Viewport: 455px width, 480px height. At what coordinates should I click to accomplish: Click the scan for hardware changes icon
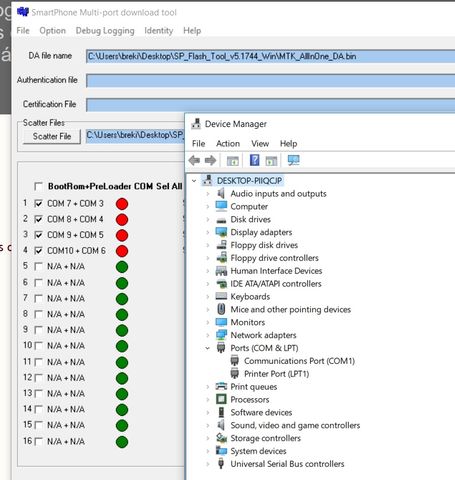tap(294, 161)
